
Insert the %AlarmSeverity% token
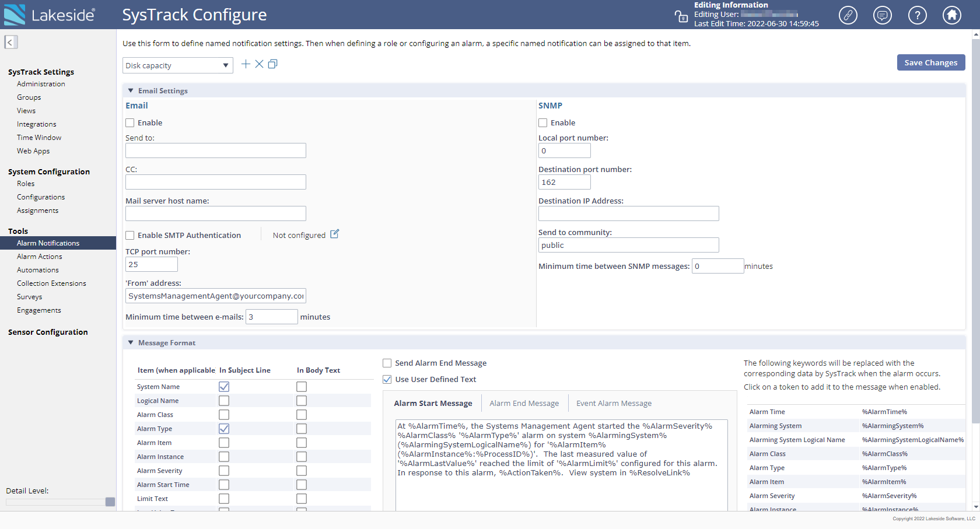[889, 496]
